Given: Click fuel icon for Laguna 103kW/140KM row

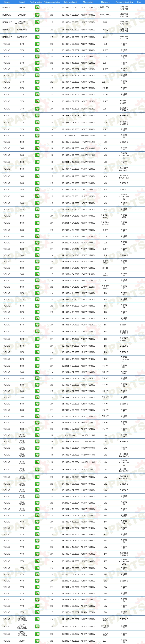Looking at the screenshot, I should pos(37,15).
